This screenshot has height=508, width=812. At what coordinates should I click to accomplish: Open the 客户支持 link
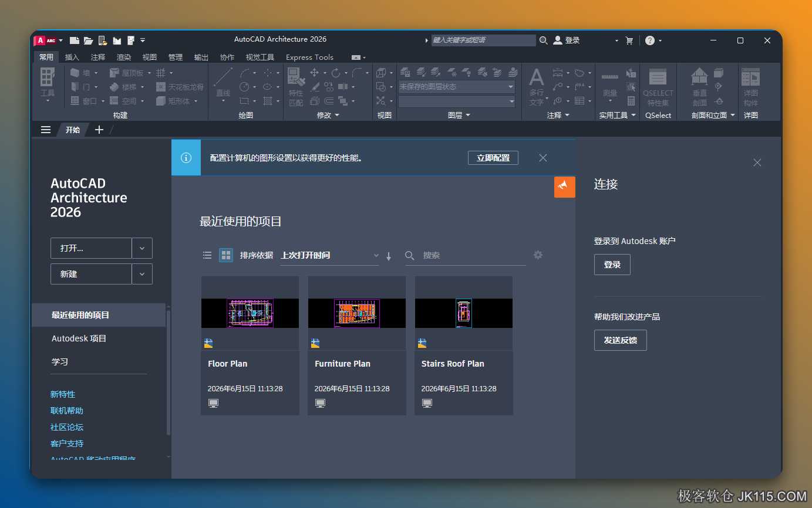(x=67, y=443)
